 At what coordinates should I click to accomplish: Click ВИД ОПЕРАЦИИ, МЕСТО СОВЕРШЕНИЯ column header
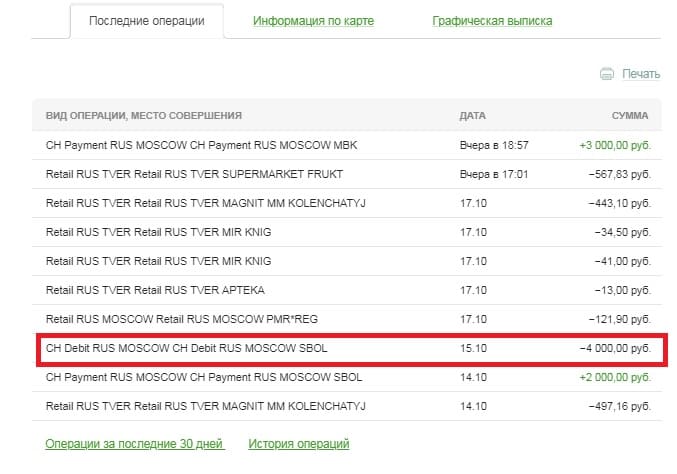143,116
